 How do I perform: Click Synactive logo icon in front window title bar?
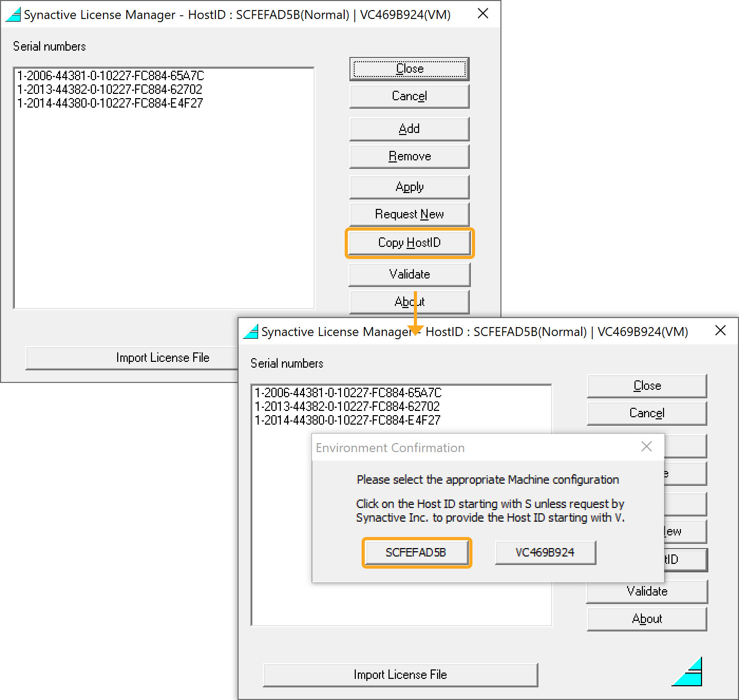(x=251, y=331)
